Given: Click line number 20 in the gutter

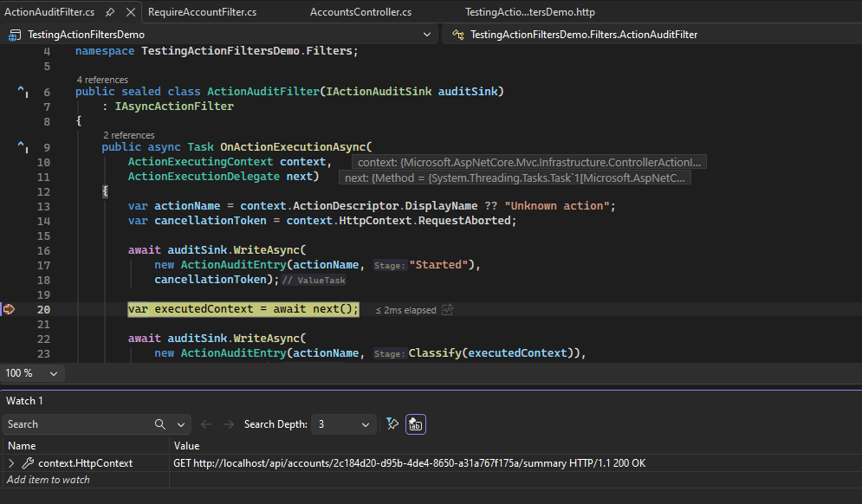Looking at the screenshot, I should pos(43,309).
